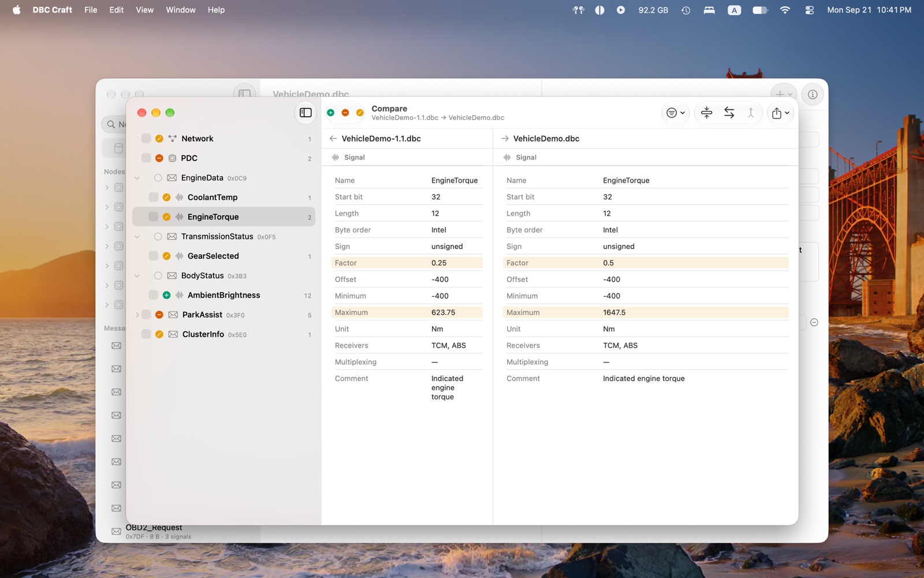
Task: Tick the GearSelected checkbox
Action: point(153,256)
